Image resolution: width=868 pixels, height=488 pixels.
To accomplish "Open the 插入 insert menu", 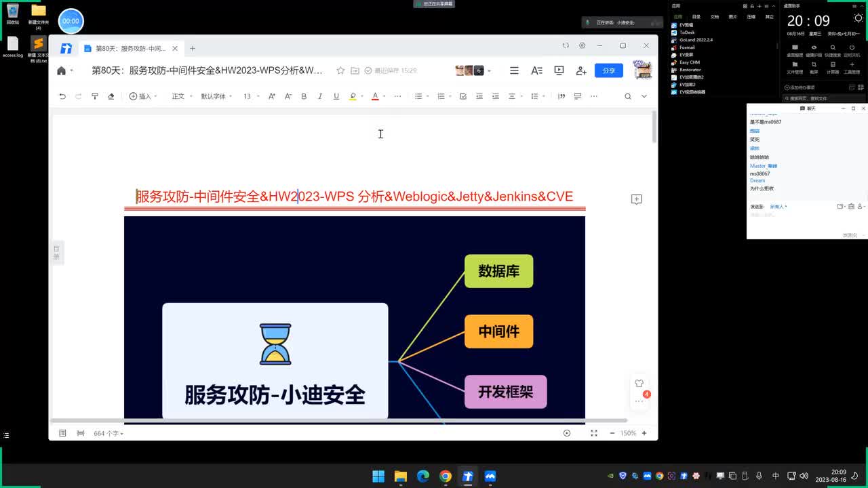I will coord(143,96).
